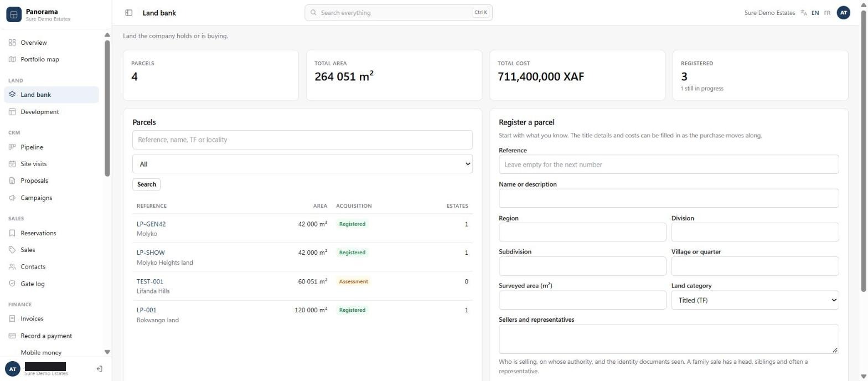Image resolution: width=868 pixels, height=381 pixels.
Task: Click the Invoices receipt icon
Action: [12, 318]
